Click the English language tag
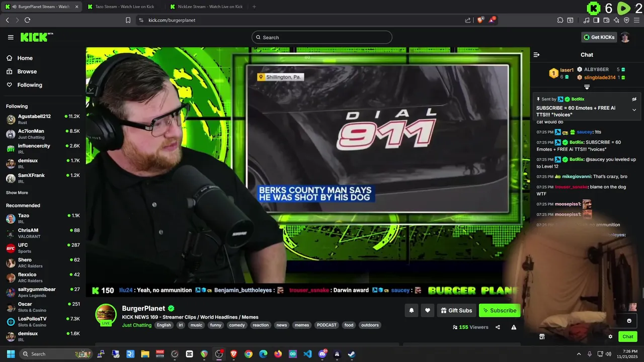This screenshot has width=644, height=362. tap(164, 325)
